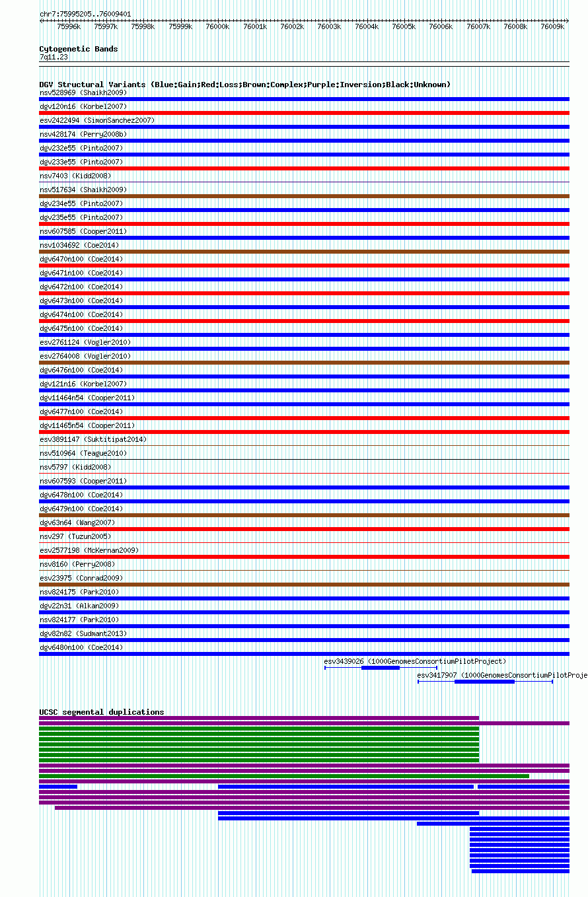Open nsv8160 (Perry2008) variant
This screenshot has width=588, height=897.
pyautogui.click(x=77, y=564)
